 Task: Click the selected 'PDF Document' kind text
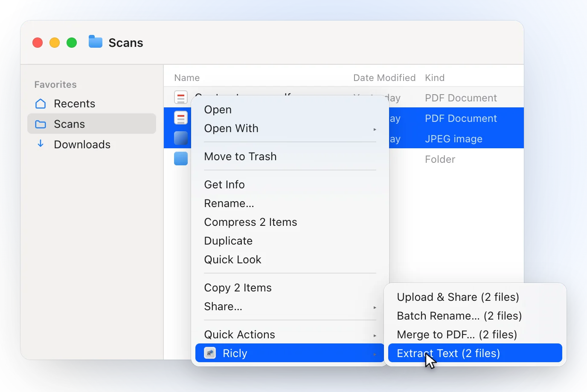pyautogui.click(x=461, y=118)
